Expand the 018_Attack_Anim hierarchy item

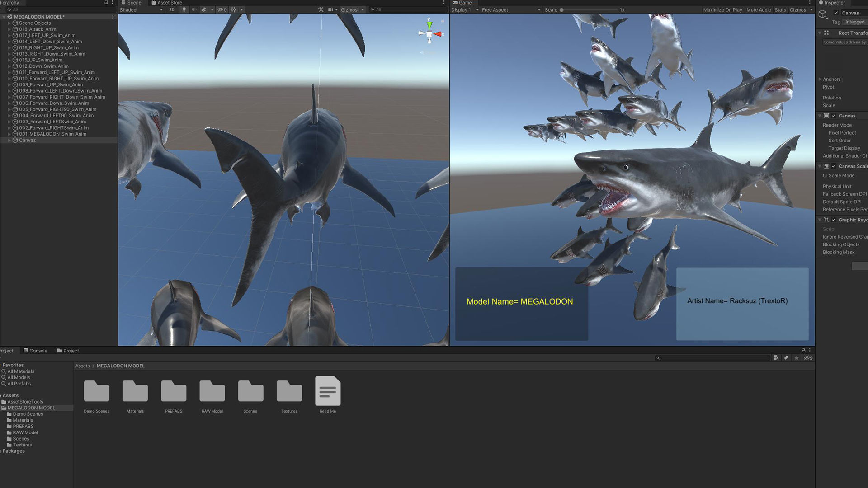click(9, 29)
